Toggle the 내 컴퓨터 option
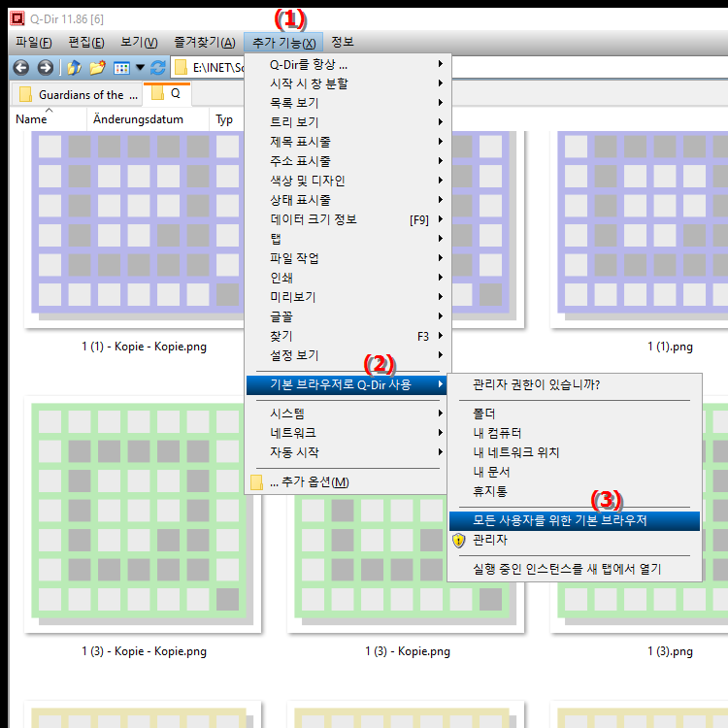This screenshot has height=728, width=728. pyautogui.click(x=575, y=433)
